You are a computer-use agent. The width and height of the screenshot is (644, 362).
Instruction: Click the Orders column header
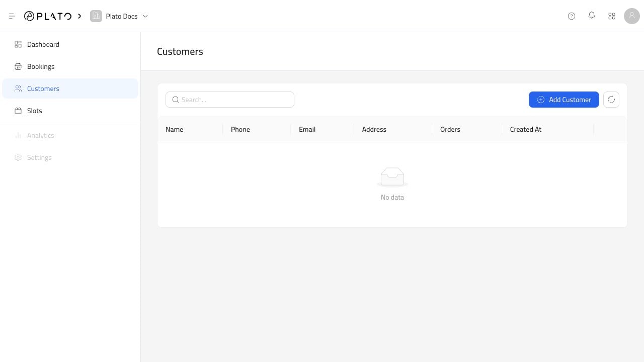(467, 129)
